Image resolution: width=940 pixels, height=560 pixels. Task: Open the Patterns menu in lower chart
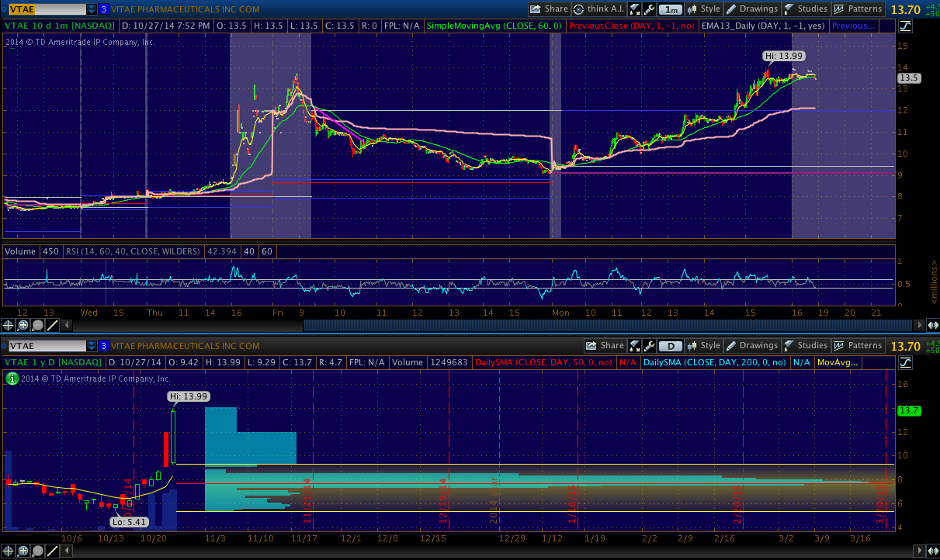point(858,346)
